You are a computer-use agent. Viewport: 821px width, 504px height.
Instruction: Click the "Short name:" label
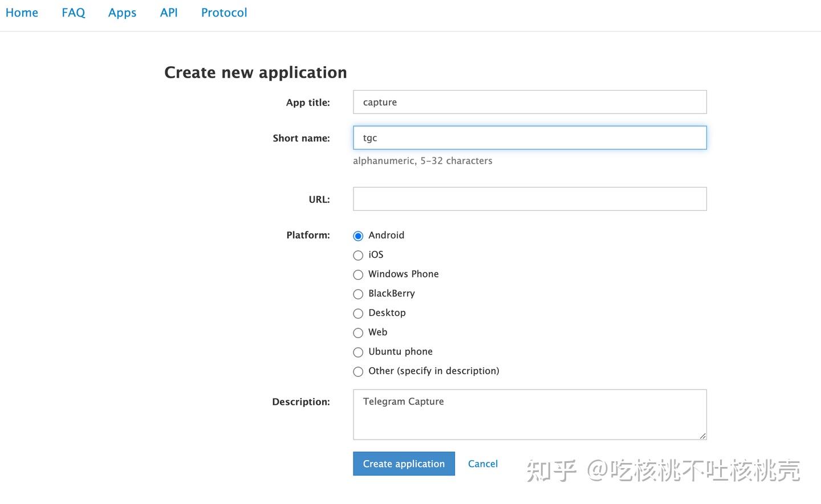click(301, 138)
